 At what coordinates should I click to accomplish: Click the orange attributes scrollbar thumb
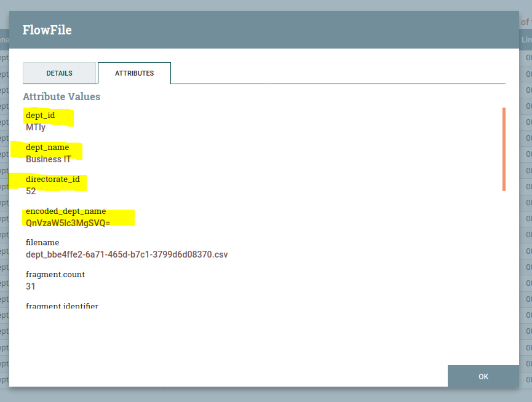coord(504,149)
